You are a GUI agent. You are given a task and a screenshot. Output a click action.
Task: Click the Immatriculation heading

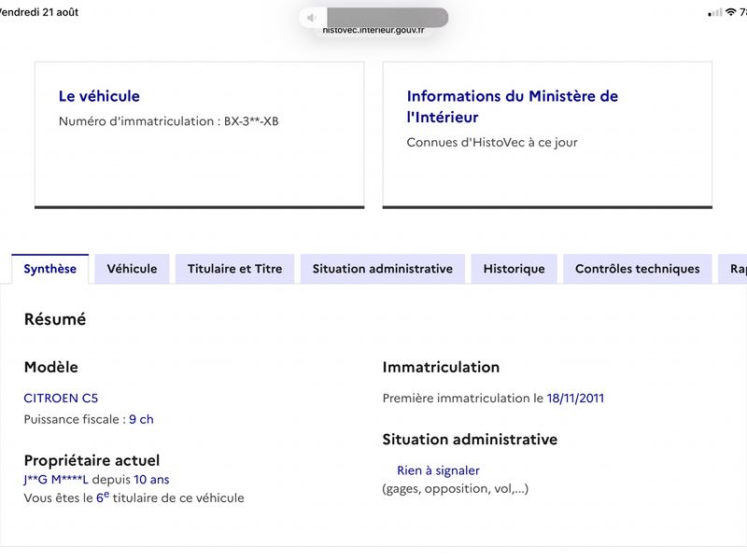coord(441,367)
